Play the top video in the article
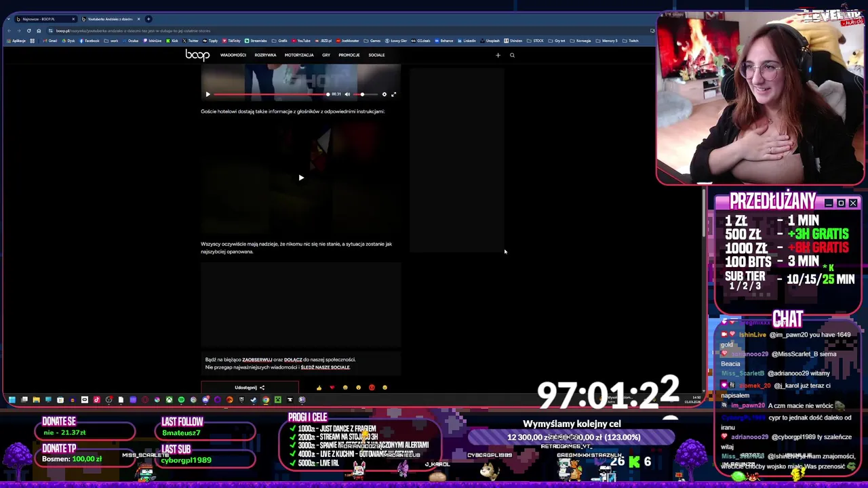The height and width of the screenshot is (488, 868). click(x=208, y=94)
